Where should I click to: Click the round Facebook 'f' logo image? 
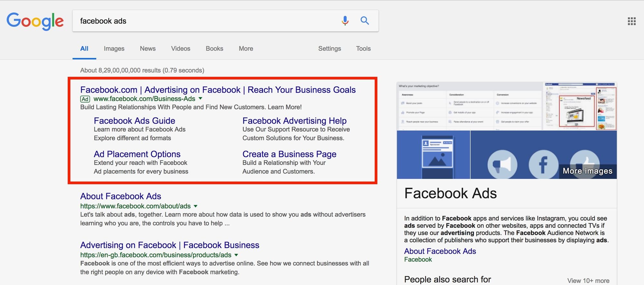(543, 164)
